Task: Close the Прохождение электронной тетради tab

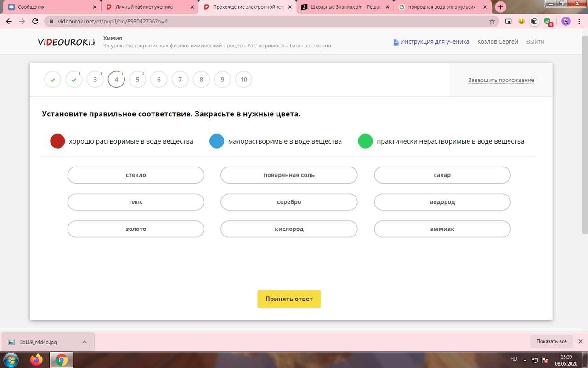Action: pos(289,7)
